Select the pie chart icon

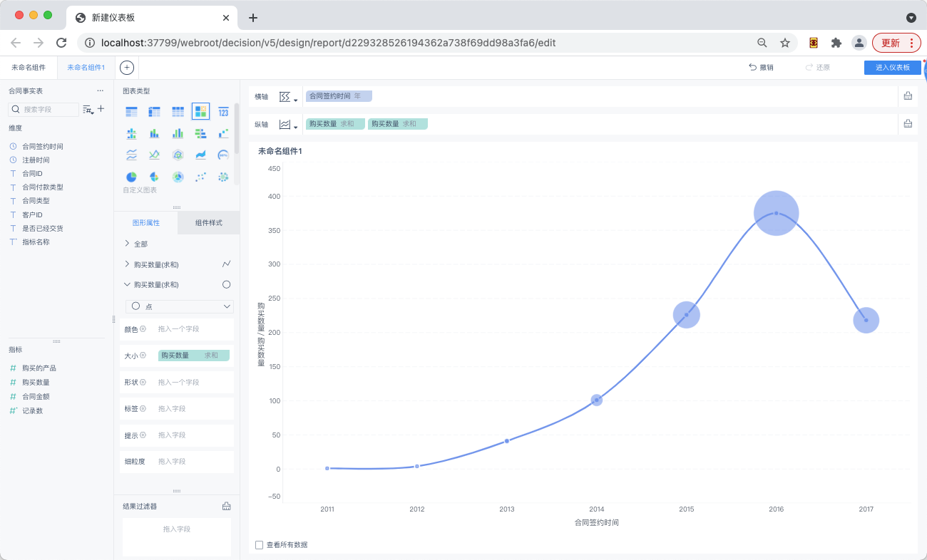131,177
